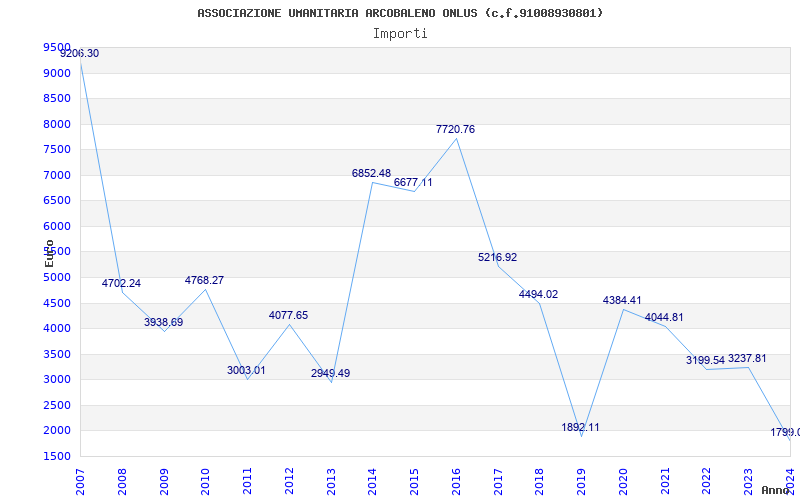
Task: Click the x-axis year 2013
Action: (x=331, y=482)
